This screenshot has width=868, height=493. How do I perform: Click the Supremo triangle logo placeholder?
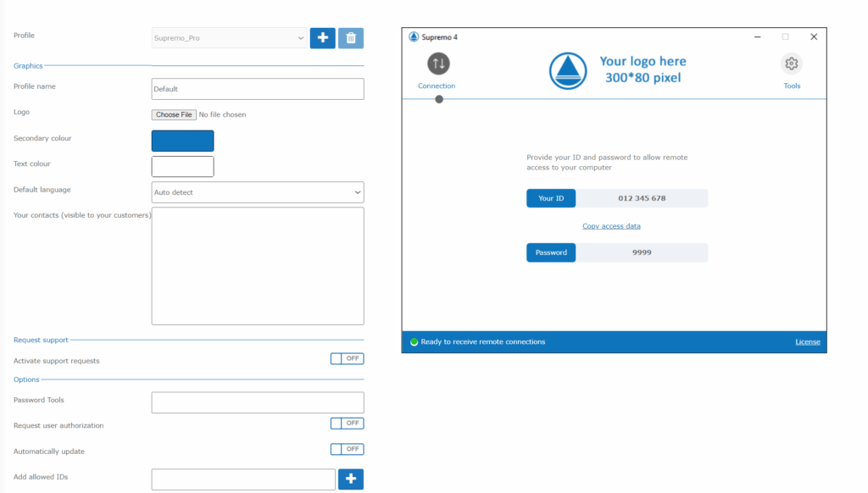click(x=568, y=71)
